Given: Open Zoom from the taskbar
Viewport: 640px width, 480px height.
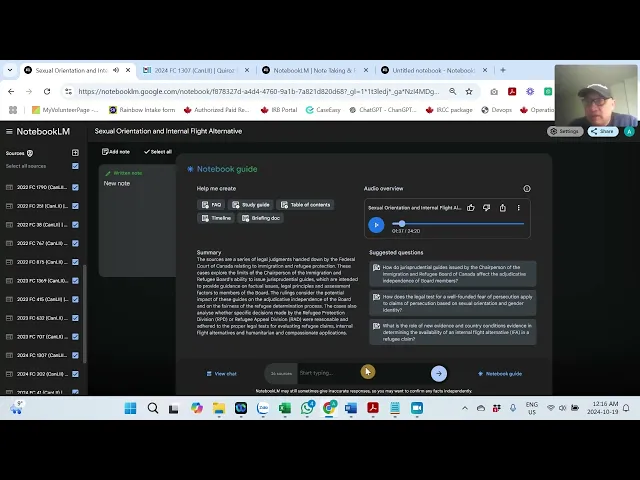Looking at the screenshot, I should pos(417,408).
